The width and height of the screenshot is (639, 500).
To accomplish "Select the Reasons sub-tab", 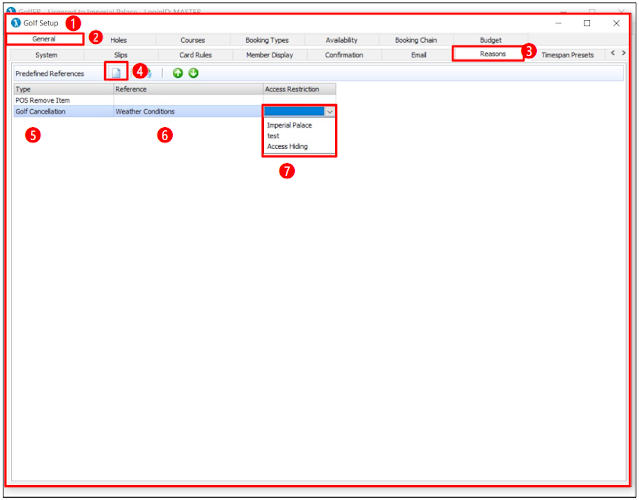I will coord(488,54).
